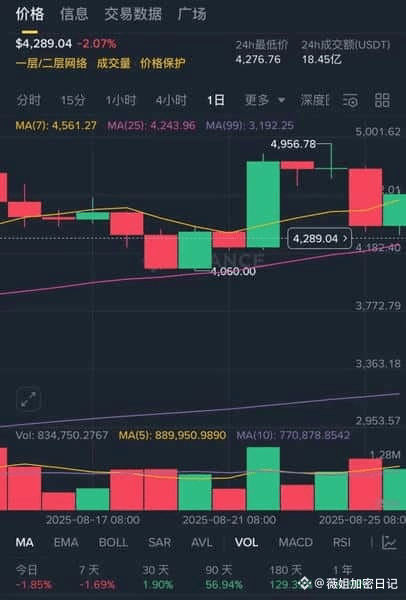This screenshot has height=600, width=406.
Task: Tap the arrow on 4,289.04 price label
Action: tap(346, 238)
